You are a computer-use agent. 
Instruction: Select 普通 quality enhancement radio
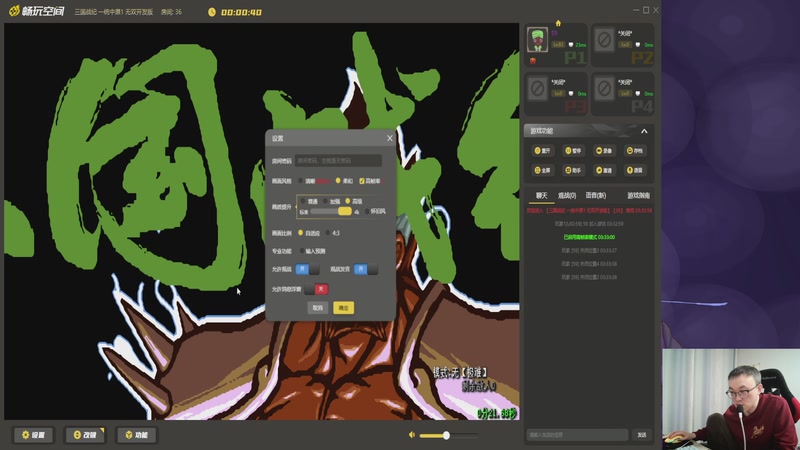point(303,201)
